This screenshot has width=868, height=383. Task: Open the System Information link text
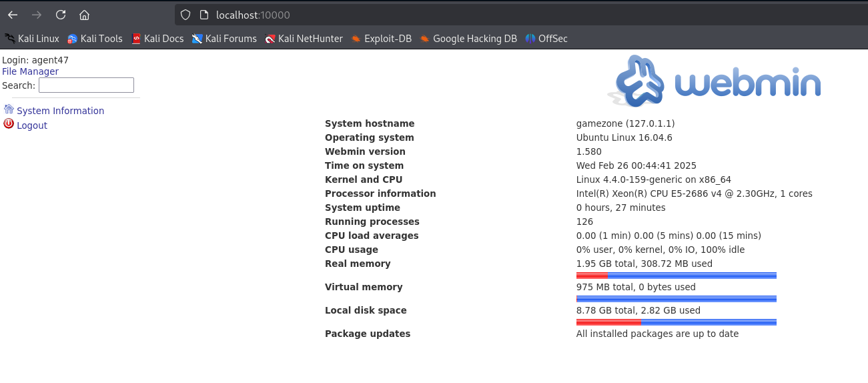tap(60, 111)
